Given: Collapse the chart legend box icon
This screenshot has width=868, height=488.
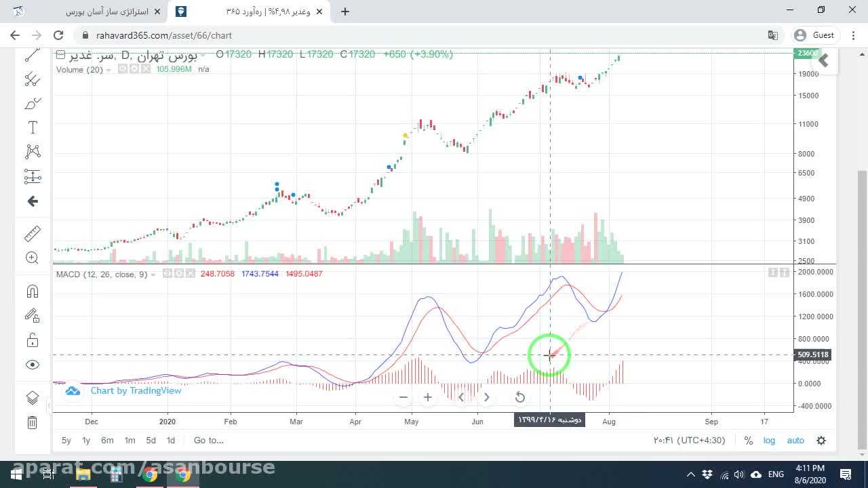Looking at the screenshot, I should tap(60, 54).
